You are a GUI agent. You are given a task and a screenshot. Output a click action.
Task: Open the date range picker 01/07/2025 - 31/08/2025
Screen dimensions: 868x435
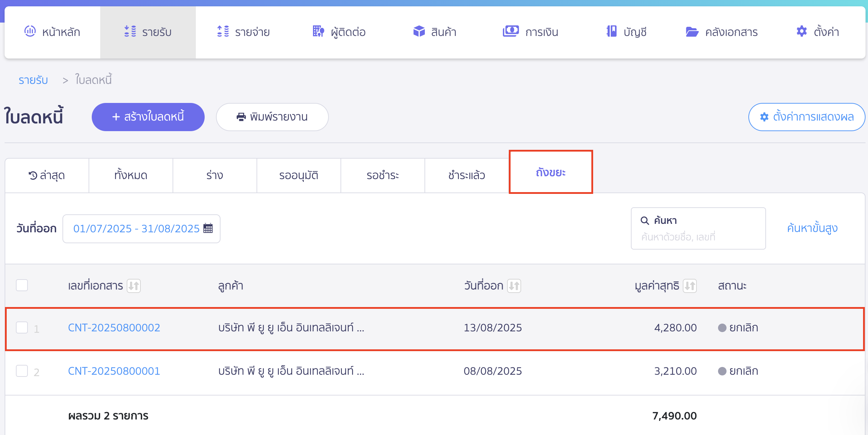tap(141, 229)
